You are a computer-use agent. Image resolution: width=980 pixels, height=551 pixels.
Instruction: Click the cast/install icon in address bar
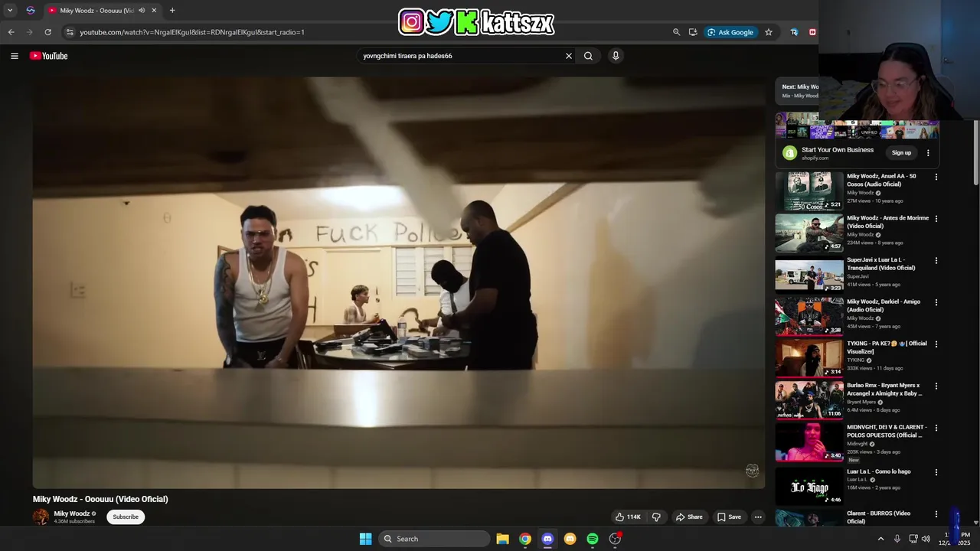click(x=693, y=32)
